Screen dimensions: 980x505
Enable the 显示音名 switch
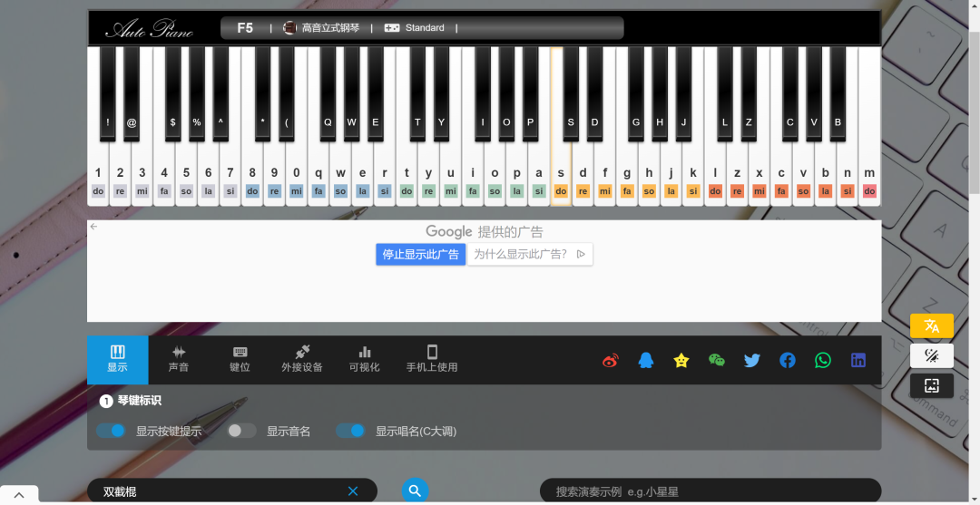coord(241,431)
